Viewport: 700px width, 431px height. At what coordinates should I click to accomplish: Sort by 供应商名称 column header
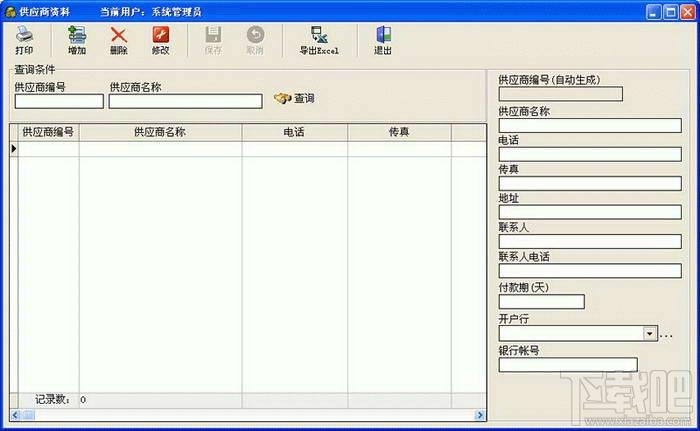pos(160,132)
